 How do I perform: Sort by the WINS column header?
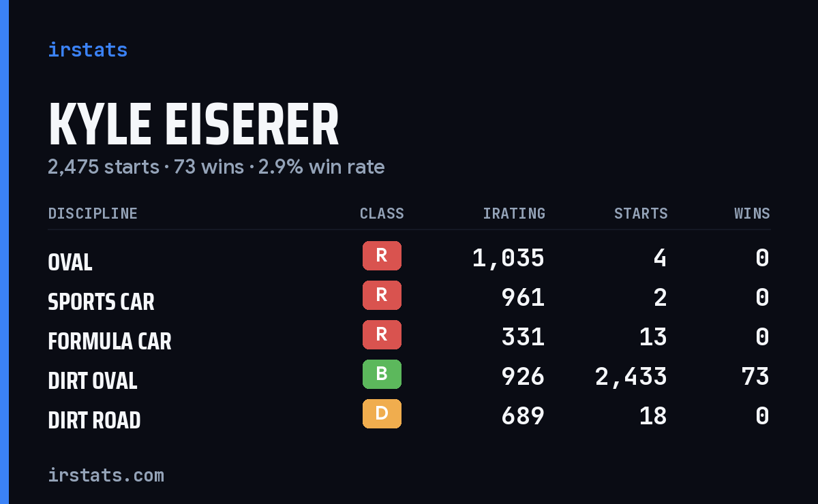point(752,214)
